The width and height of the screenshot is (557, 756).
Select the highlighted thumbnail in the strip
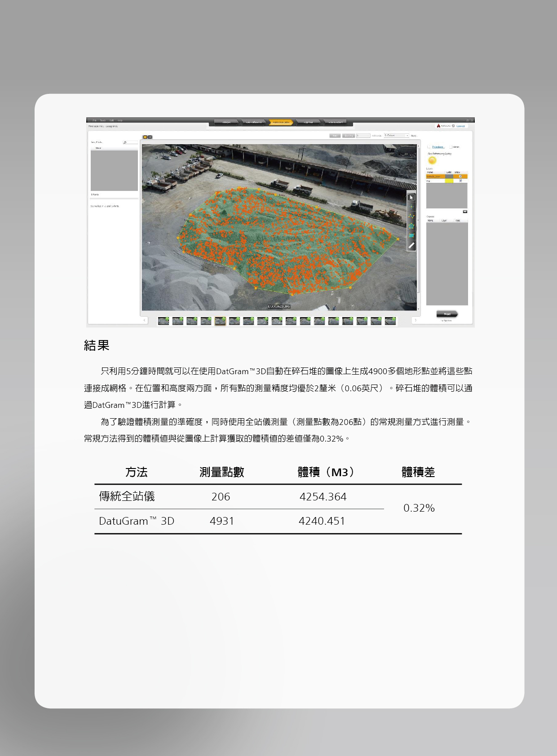[x=220, y=321]
